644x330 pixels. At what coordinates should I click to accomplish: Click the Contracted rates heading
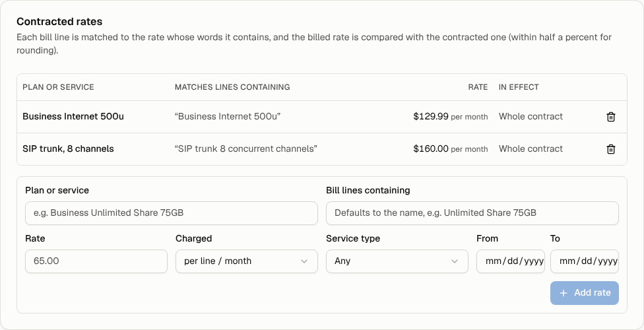tap(59, 21)
